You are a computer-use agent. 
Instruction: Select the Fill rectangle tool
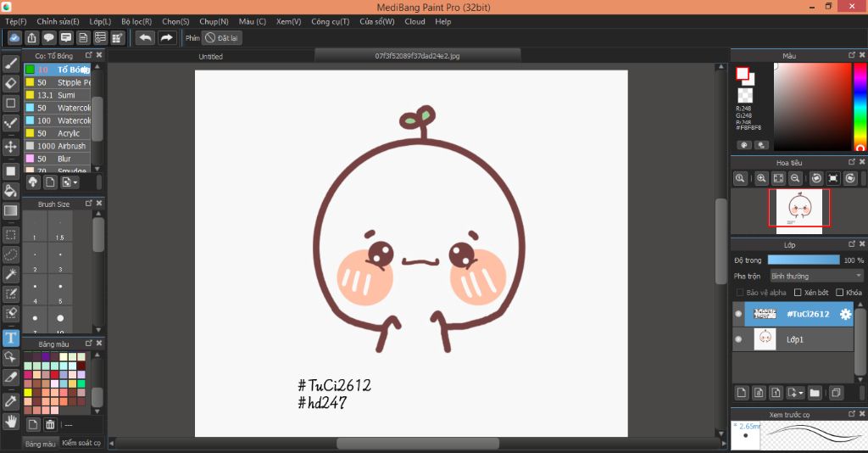[x=10, y=171]
